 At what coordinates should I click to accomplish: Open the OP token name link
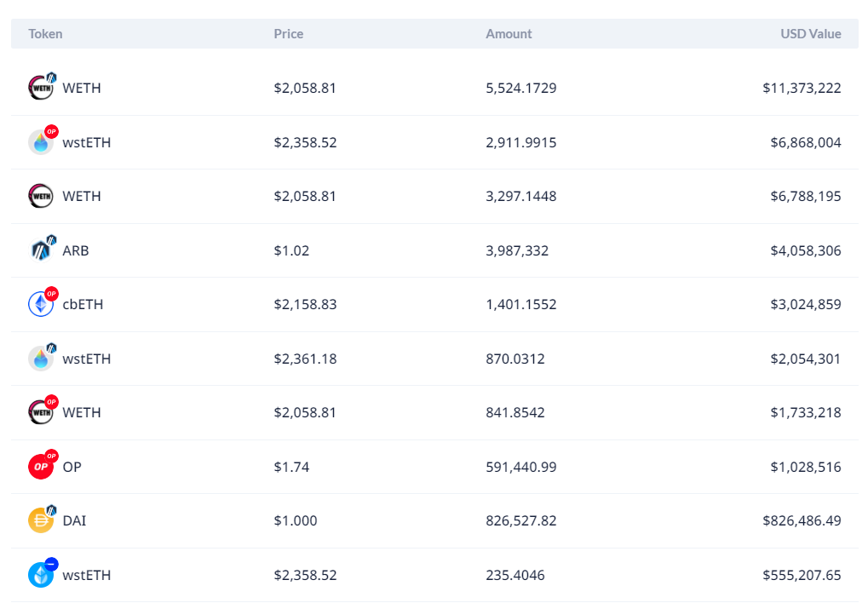point(72,468)
